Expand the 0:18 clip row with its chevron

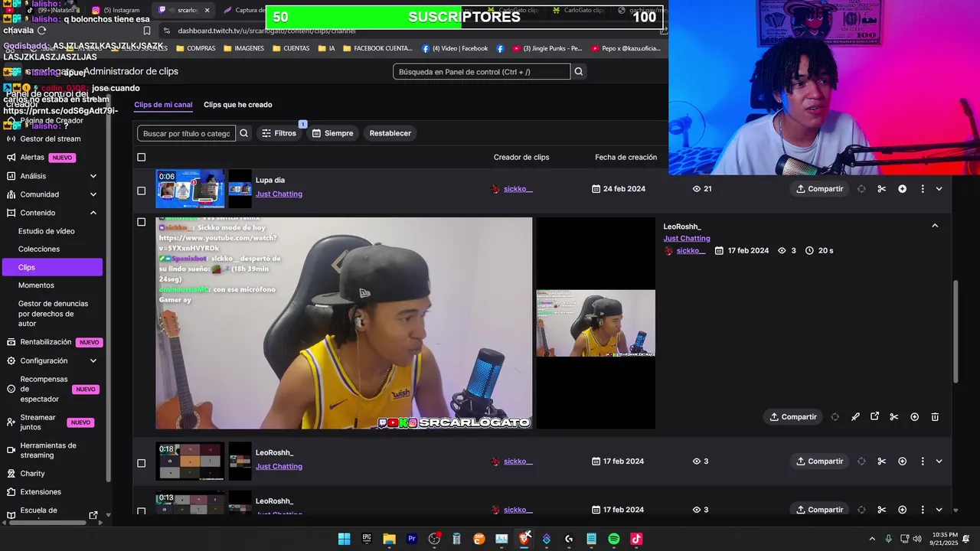[x=939, y=461]
